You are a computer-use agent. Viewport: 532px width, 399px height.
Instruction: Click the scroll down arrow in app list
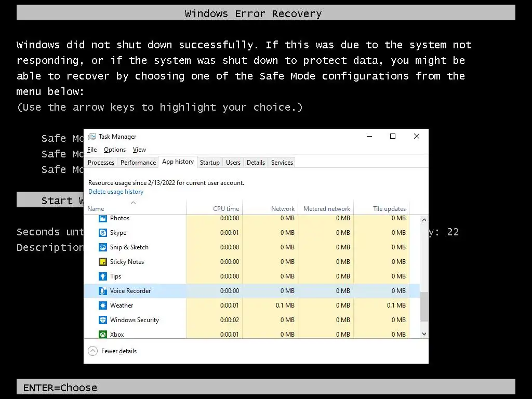424,334
